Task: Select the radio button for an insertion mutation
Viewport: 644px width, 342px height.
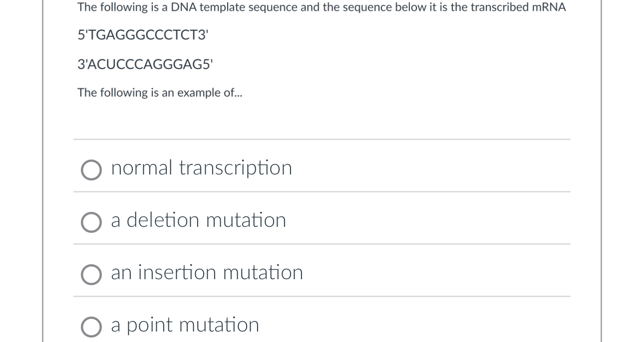Action: tap(91, 275)
